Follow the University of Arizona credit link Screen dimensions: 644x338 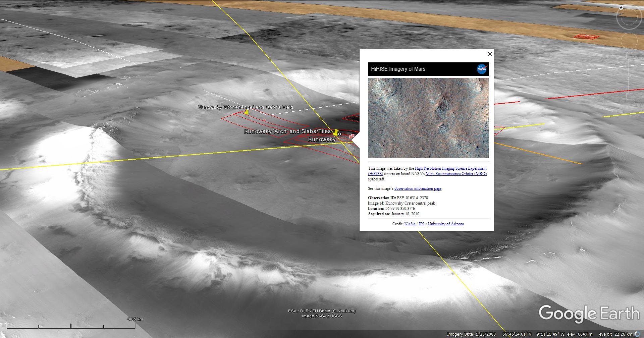coord(446,224)
